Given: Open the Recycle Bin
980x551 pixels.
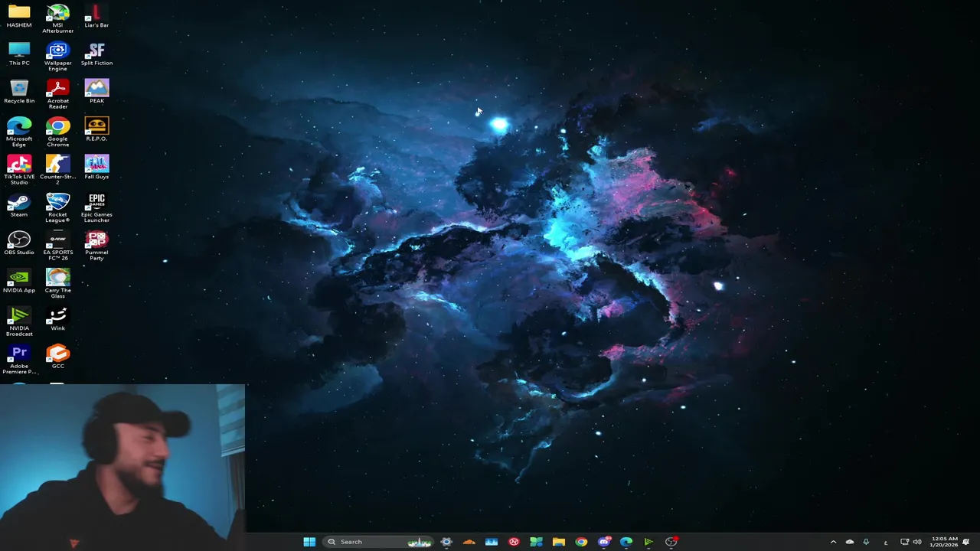Looking at the screenshot, I should [x=19, y=91].
